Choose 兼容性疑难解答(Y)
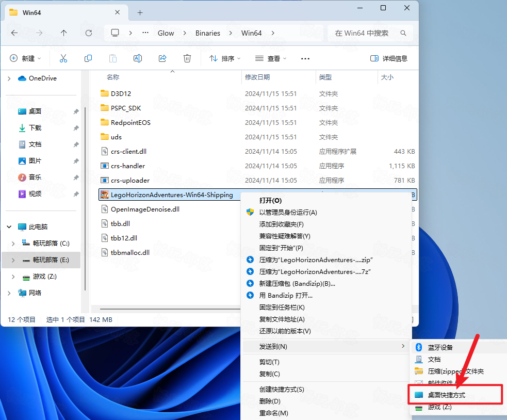This screenshot has height=420, width=507. [x=285, y=236]
